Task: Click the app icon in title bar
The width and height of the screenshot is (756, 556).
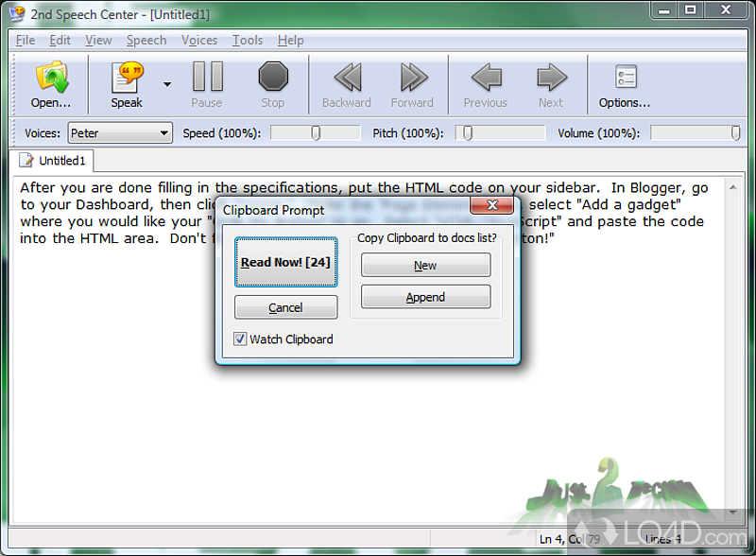Action: (17, 13)
